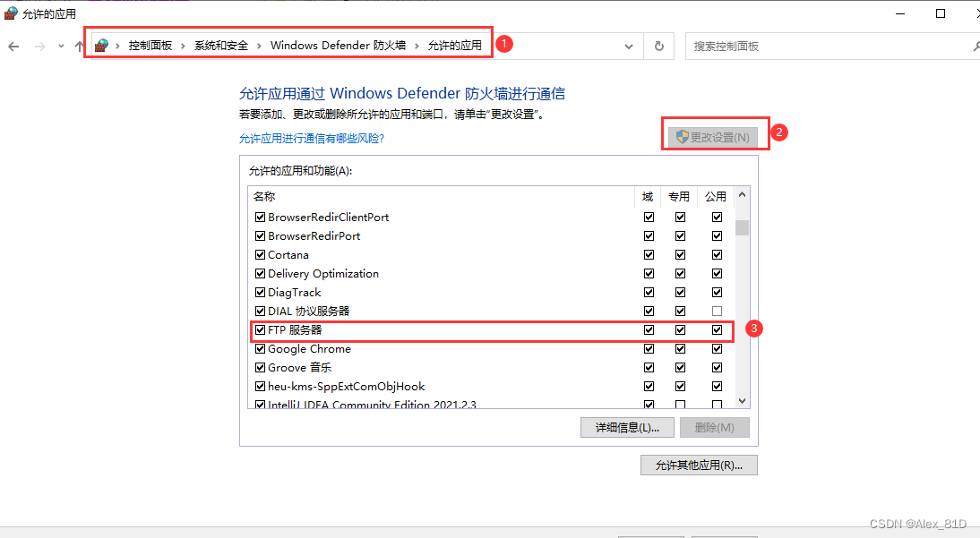The height and width of the screenshot is (538, 980).
Task: Click 允许其他应用(R)... button
Action: [699, 465]
